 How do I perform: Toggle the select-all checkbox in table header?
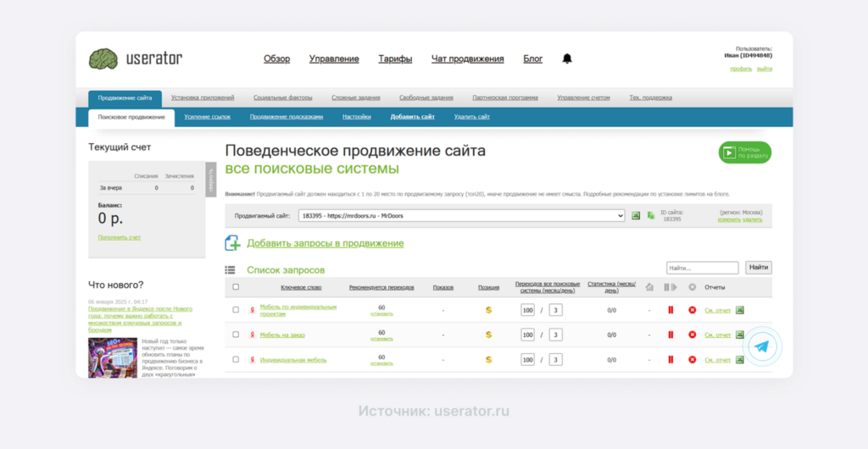[x=236, y=287]
